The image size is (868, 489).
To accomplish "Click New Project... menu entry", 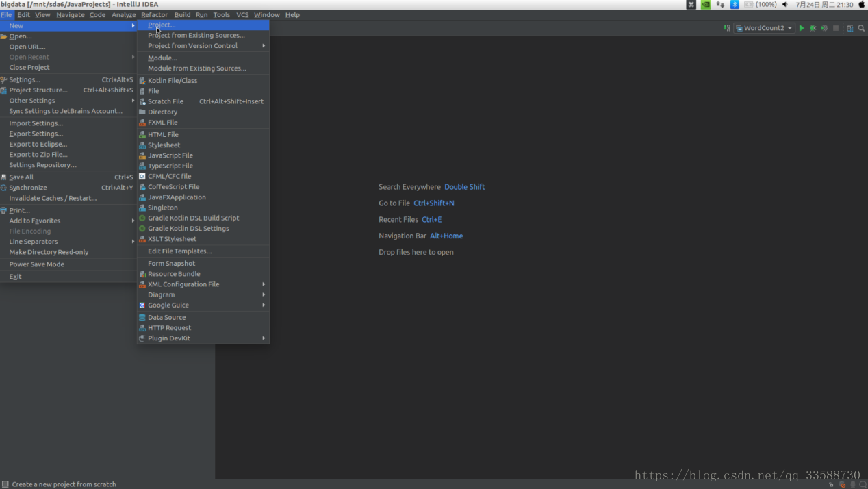I will pos(203,25).
